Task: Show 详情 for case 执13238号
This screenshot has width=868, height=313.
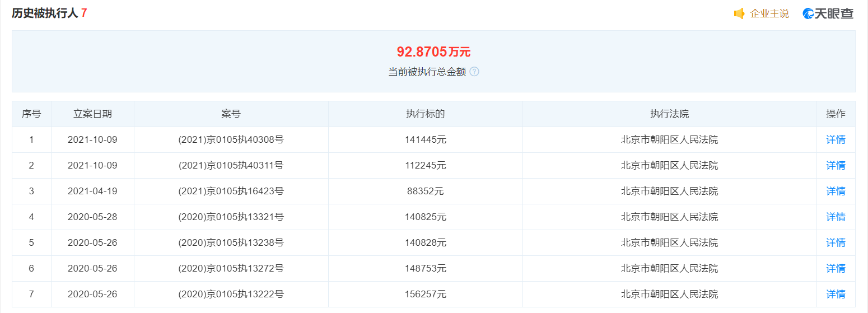Action: click(836, 242)
